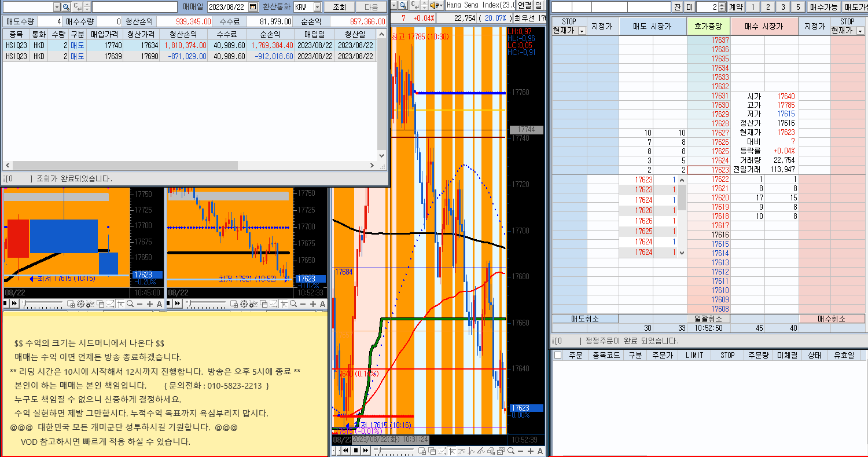This screenshot has height=457, width=868.
Task: Click the speed slider in 10:52:33 chart toolbar
Action: click(205, 304)
